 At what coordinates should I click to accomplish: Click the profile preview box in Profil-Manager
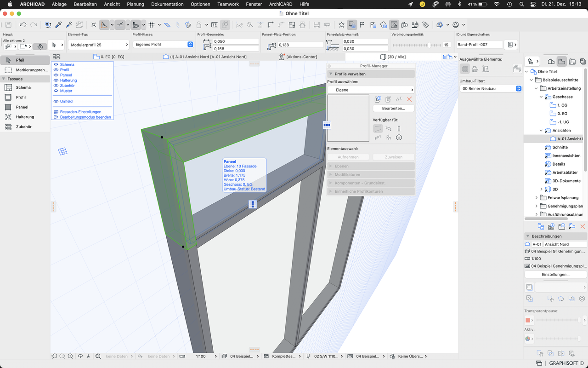(348, 118)
